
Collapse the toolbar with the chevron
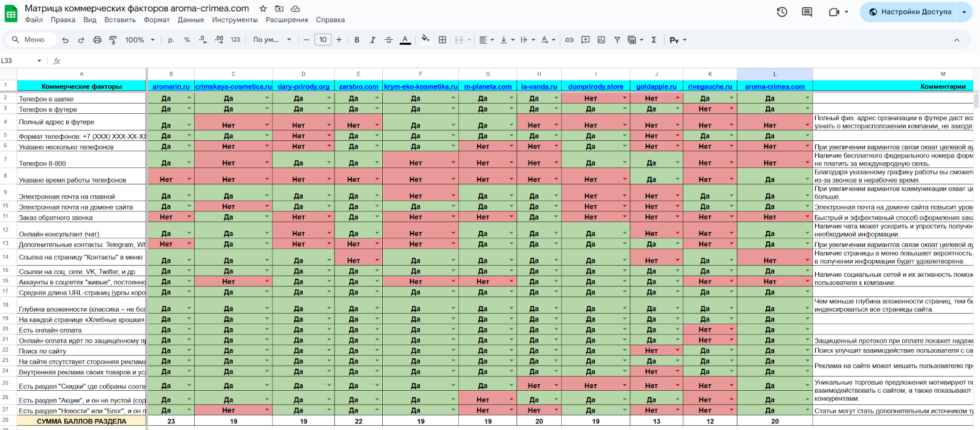[957, 40]
